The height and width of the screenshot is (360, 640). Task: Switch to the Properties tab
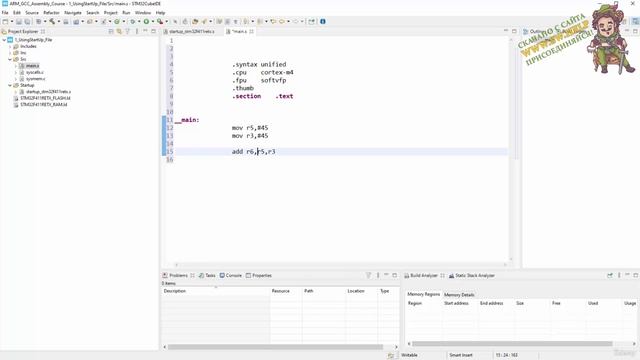(x=259, y=276)
